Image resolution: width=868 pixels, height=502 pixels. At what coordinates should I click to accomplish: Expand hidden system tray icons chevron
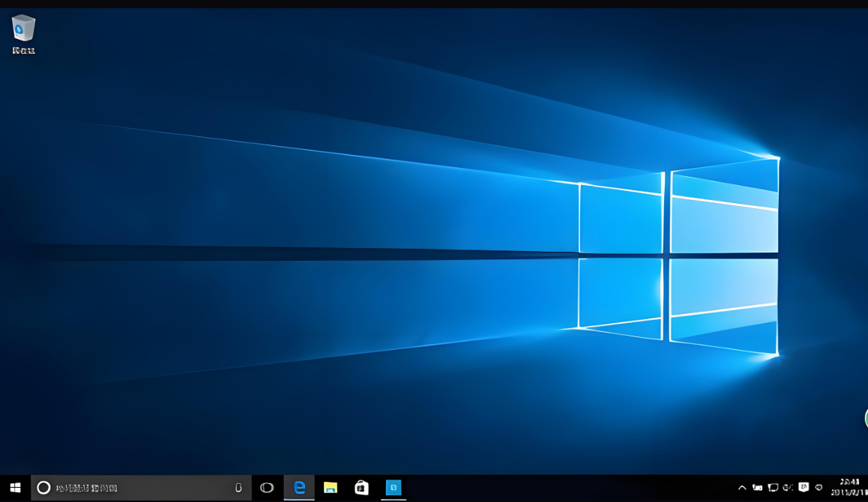(742, 488)
